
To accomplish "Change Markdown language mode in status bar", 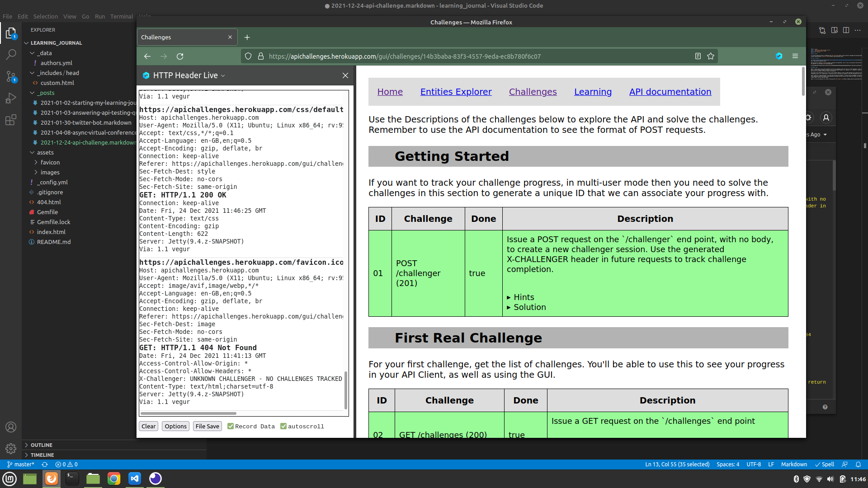I will point(794,465).
